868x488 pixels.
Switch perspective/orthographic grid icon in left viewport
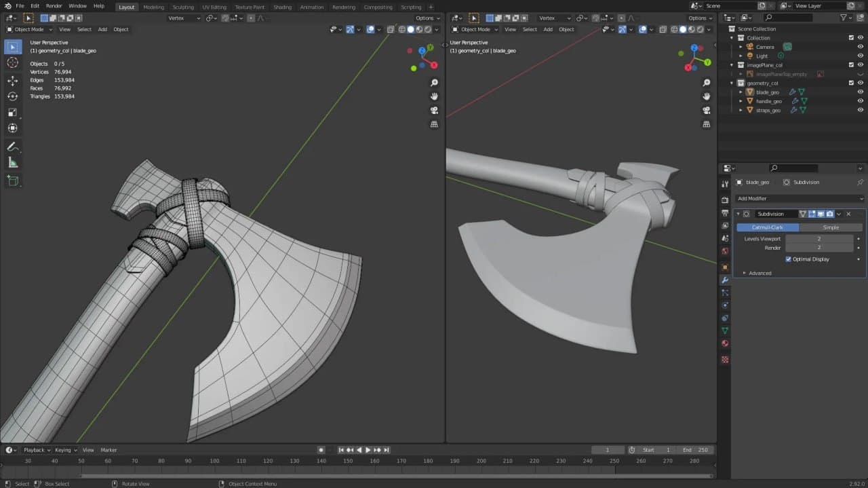click(434, 124)
